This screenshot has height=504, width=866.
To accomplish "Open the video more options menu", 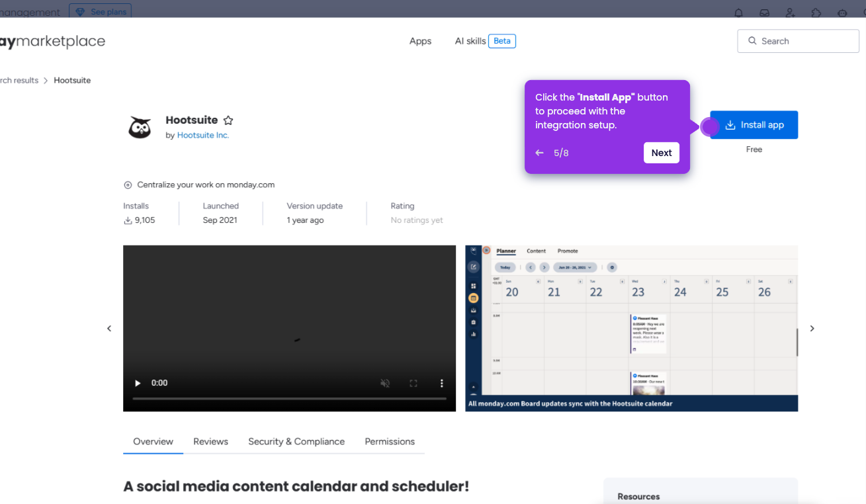I will pos(442,383).
